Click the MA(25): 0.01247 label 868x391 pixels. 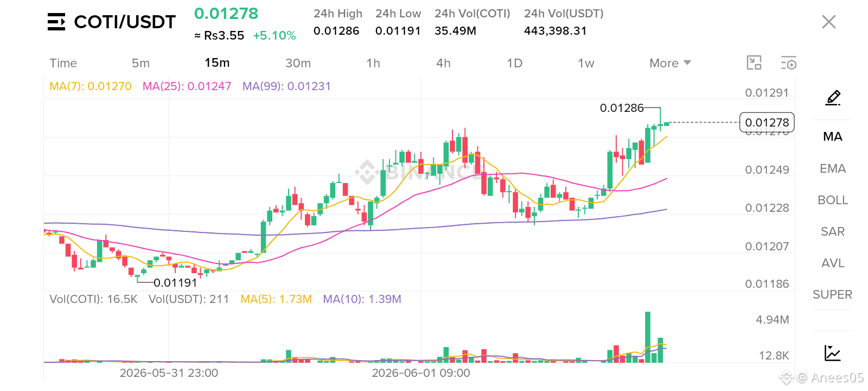187,86
